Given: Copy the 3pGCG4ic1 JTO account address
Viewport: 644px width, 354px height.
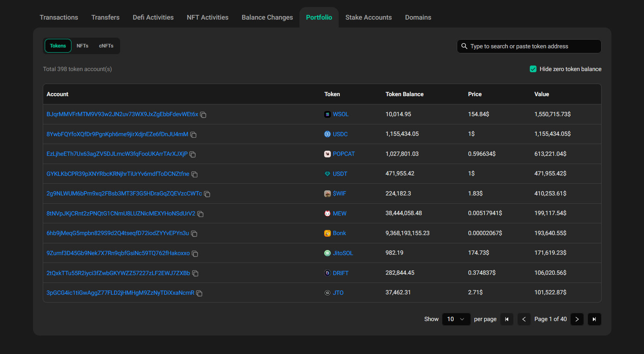Looking at the screenshot, I should (x=199, y=293).
